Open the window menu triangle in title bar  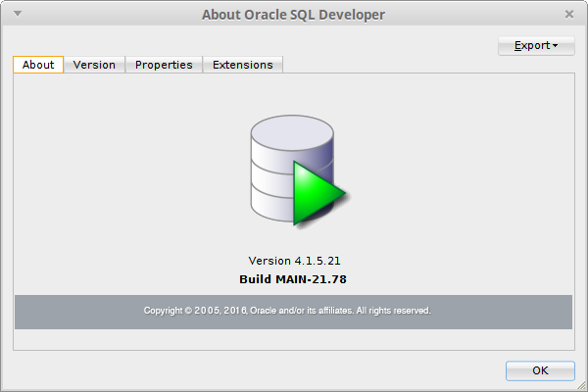(x=18, y=14)
